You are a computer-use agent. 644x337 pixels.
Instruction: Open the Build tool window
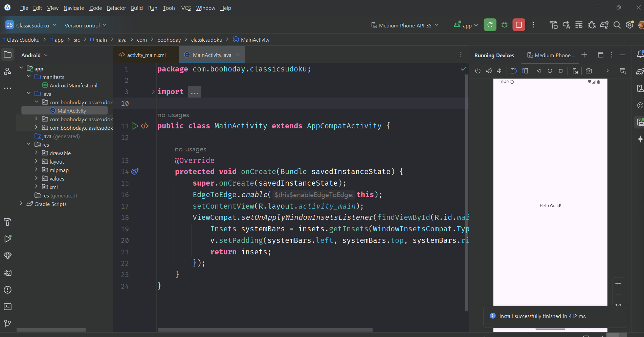point(7,222)
